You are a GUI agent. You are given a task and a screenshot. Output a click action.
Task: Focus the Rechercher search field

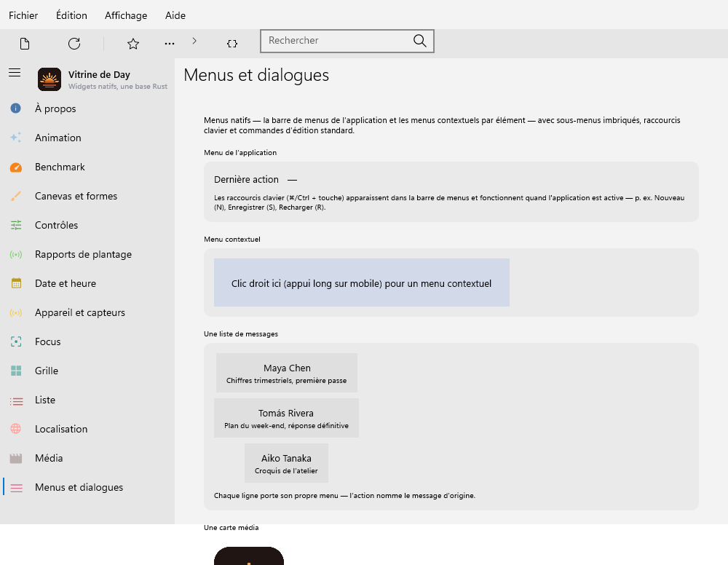(x=347, y=41)
